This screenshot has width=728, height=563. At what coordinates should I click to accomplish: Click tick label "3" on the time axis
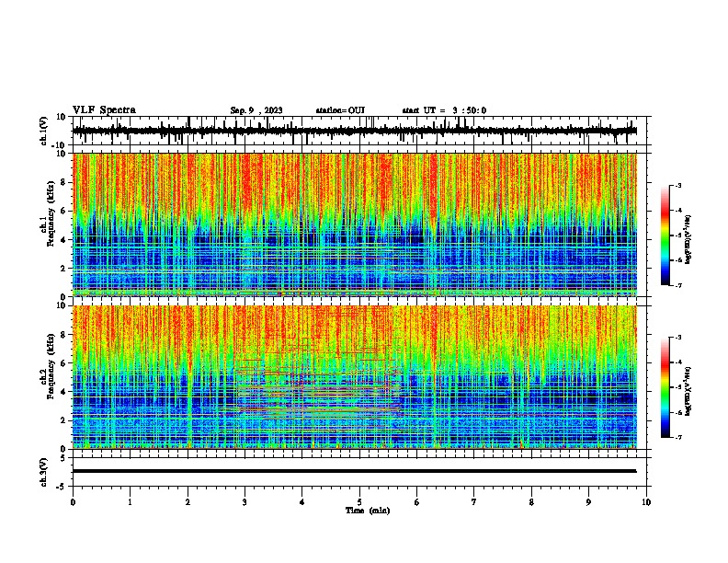[x=245, y=502]
